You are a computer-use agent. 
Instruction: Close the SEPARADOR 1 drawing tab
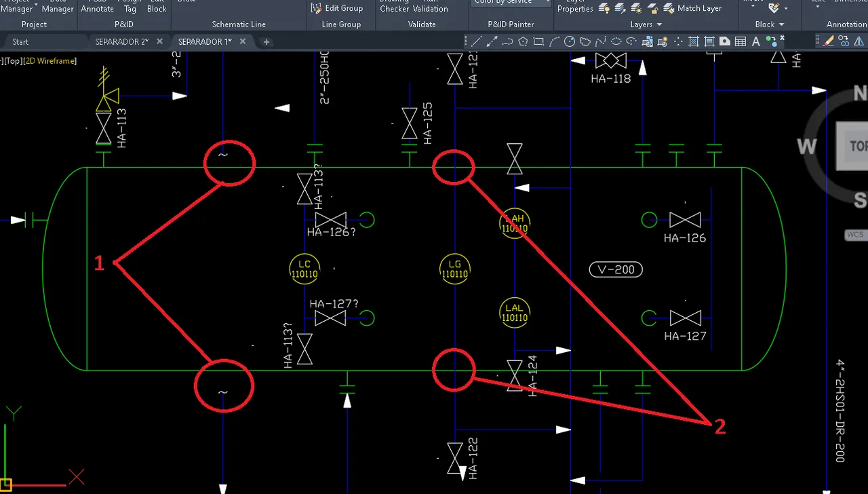pos(243,41)
